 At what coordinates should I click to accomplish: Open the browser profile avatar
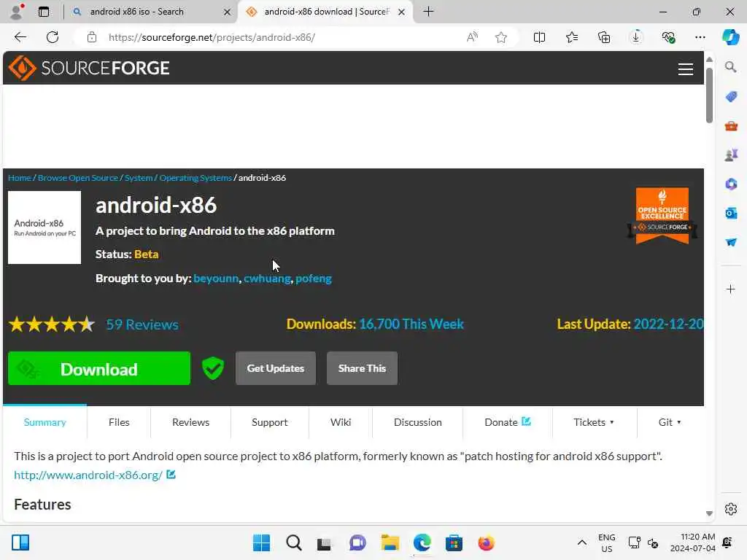tap(18, 12)
